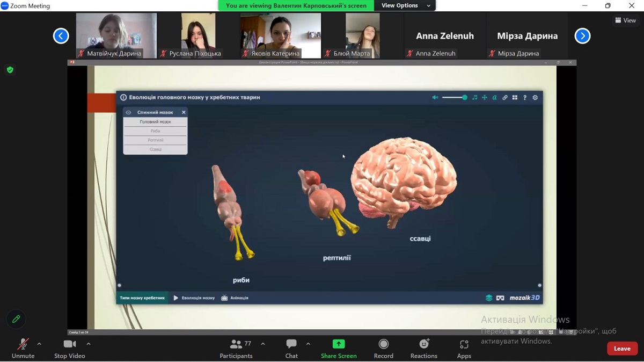
Task: Select Риби in the panel list
Action: (x=156, y=131)
